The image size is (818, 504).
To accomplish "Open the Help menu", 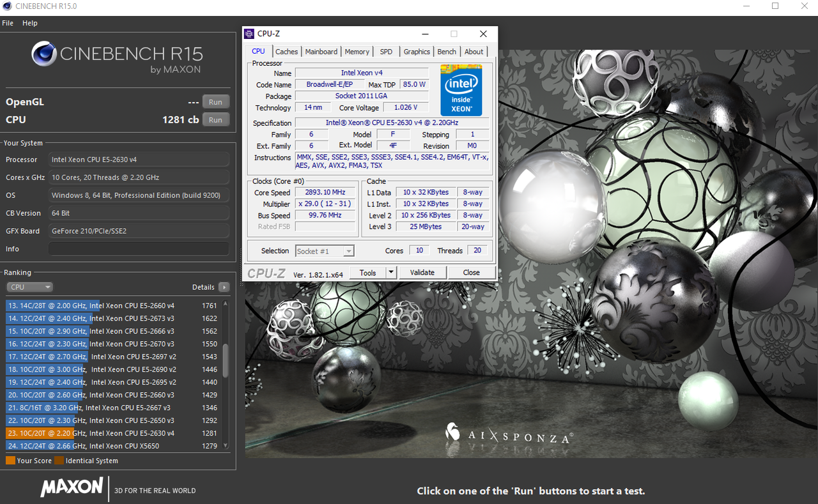I will pyautogui.click(x=30, y=23).
